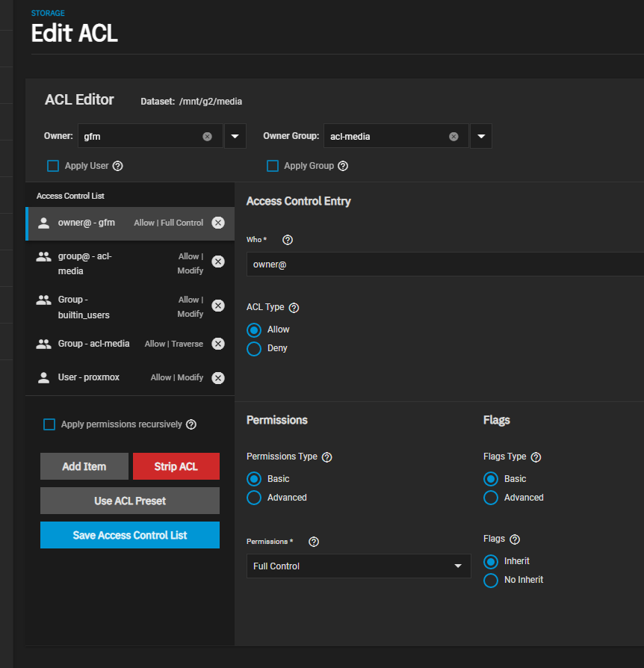Select Advanced flags type

coord(491,498)
